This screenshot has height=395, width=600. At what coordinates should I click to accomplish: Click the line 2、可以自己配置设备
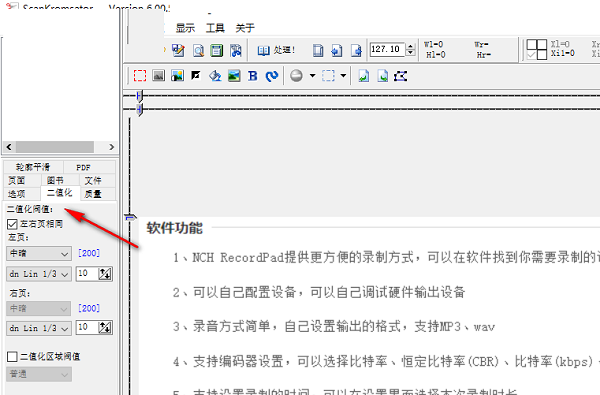319,292
